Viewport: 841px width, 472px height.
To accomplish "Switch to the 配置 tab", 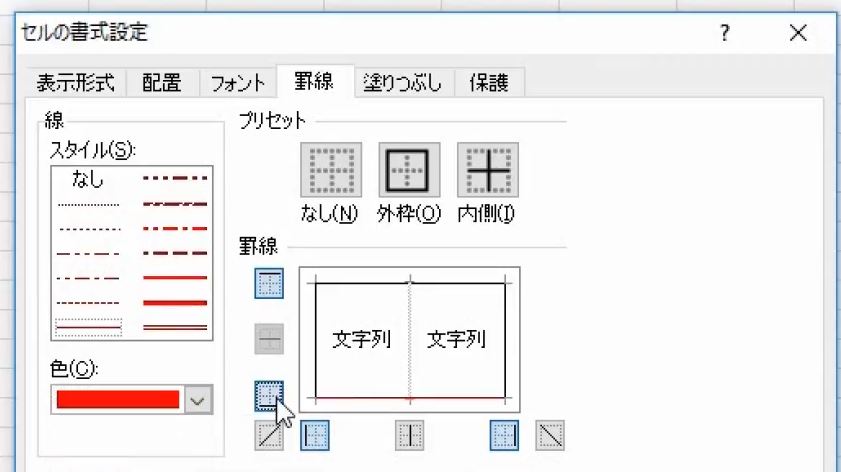I will pos(161,83).
